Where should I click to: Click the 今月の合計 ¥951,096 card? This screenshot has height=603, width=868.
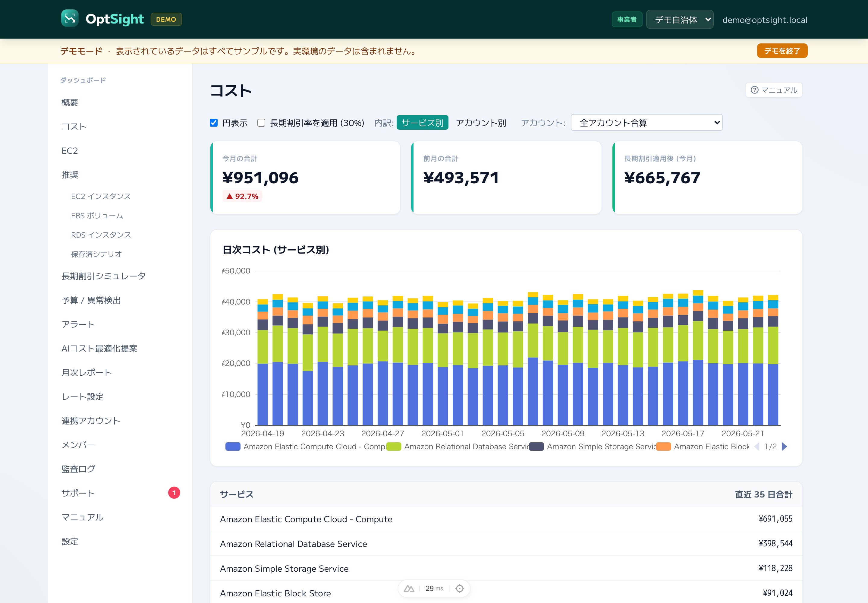[305, 178]
